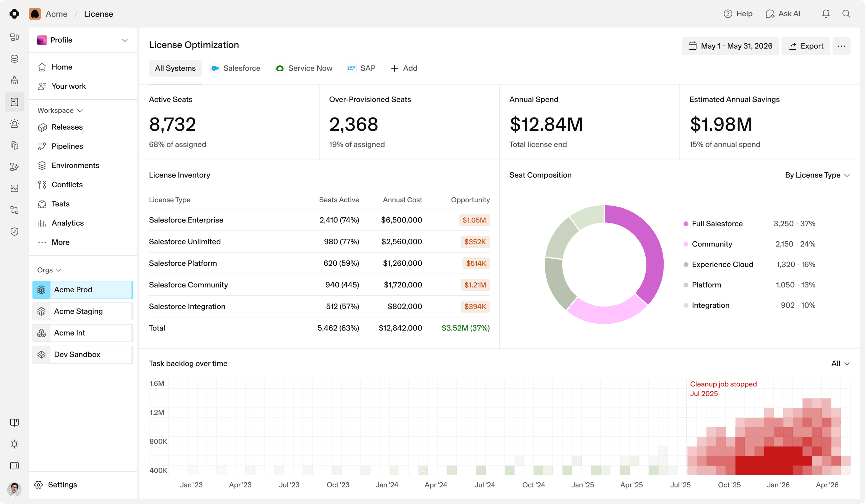Click the Conflicts icon in sidebar
Image resolution: width=865 pixels, height=504 pixels.
42,185
